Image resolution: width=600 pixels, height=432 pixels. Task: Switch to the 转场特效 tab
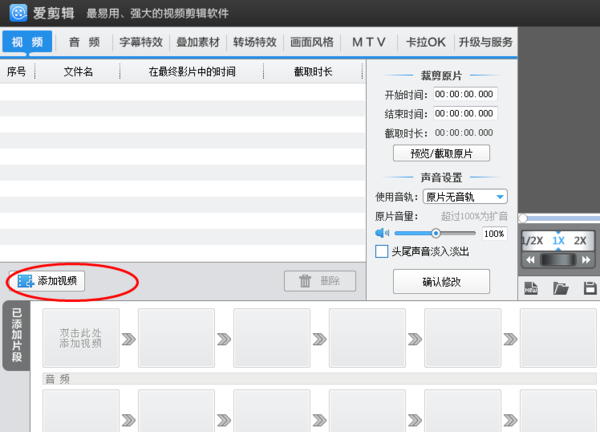click(255, 42)
